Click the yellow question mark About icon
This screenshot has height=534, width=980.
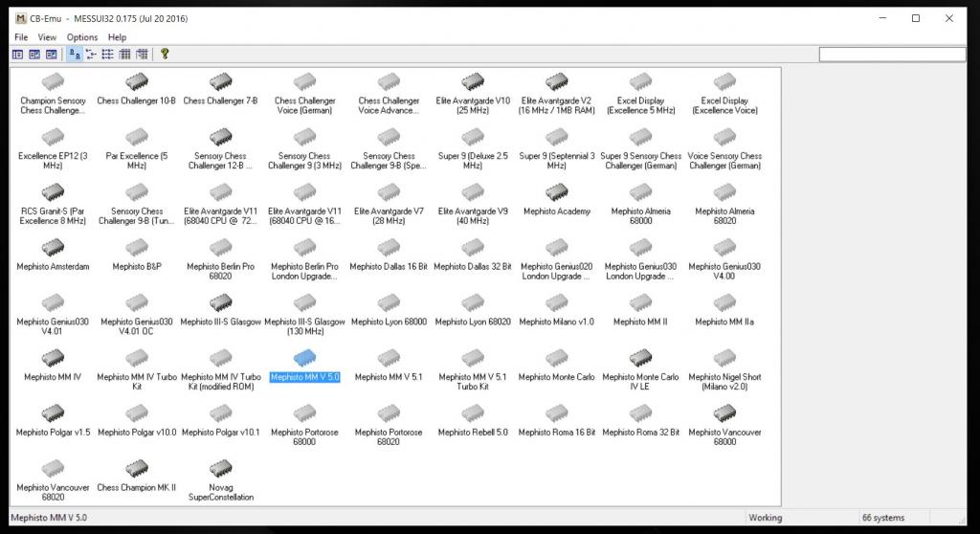pos(165,55)
